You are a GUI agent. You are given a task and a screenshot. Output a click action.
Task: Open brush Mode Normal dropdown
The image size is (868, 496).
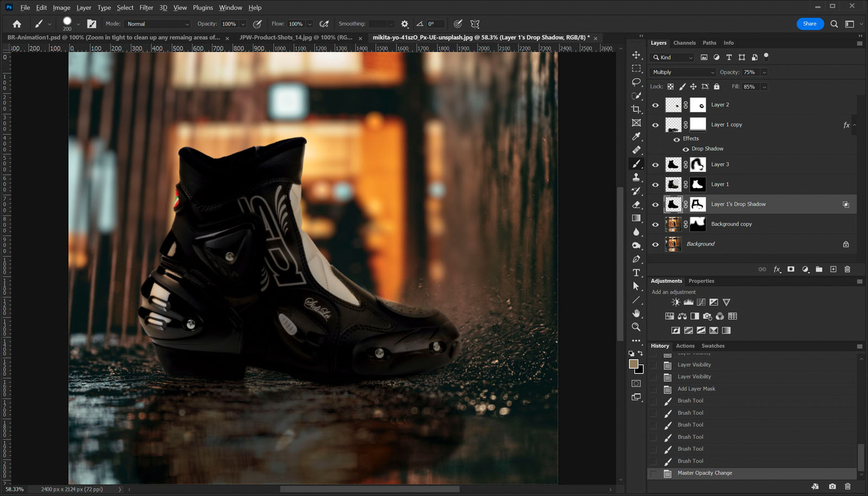(x=157, y=24)
